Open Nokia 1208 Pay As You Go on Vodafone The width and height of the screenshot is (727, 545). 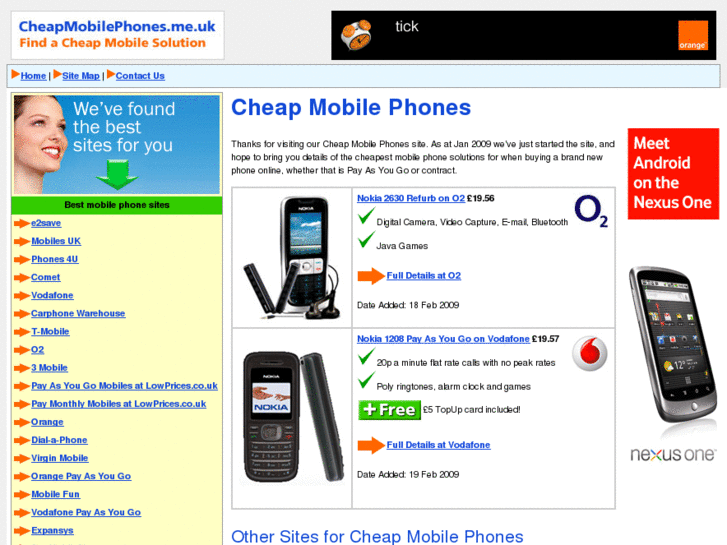coord(443,339)
